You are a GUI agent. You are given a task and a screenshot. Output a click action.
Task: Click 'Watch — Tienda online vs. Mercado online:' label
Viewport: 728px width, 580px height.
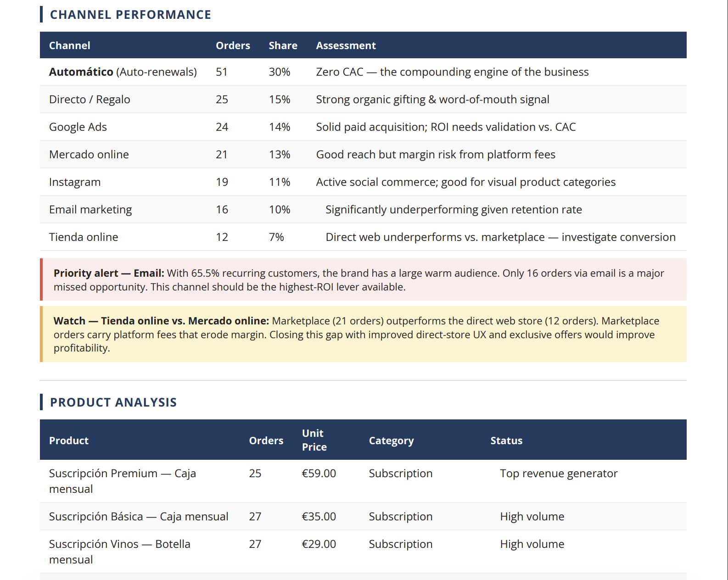click(x=161, y=321)
